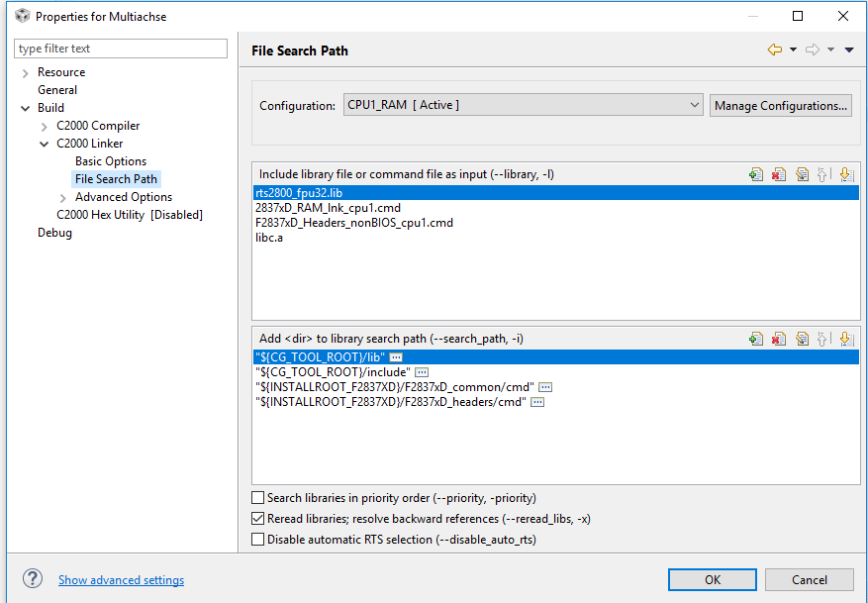Uncheck Reread libraries checkbox

point(258,519)
